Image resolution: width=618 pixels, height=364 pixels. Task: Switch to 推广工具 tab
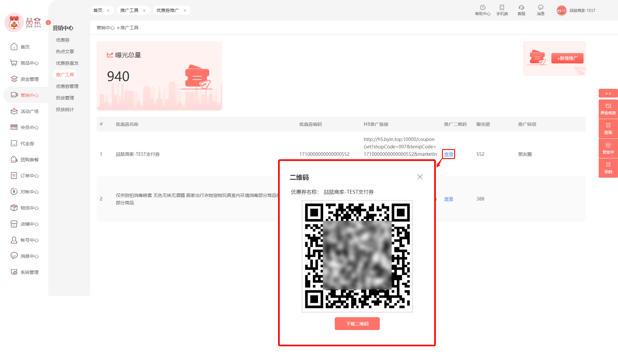point(129,10)
